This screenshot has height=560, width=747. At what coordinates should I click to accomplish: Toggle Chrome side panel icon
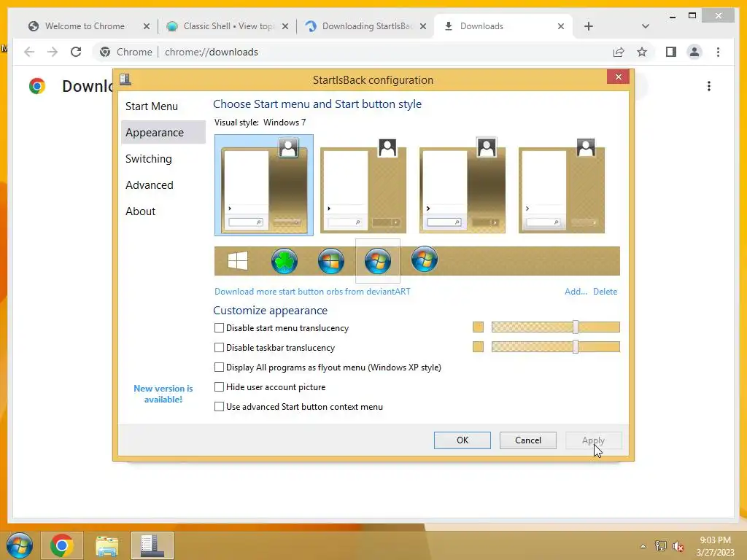point(671,52)
